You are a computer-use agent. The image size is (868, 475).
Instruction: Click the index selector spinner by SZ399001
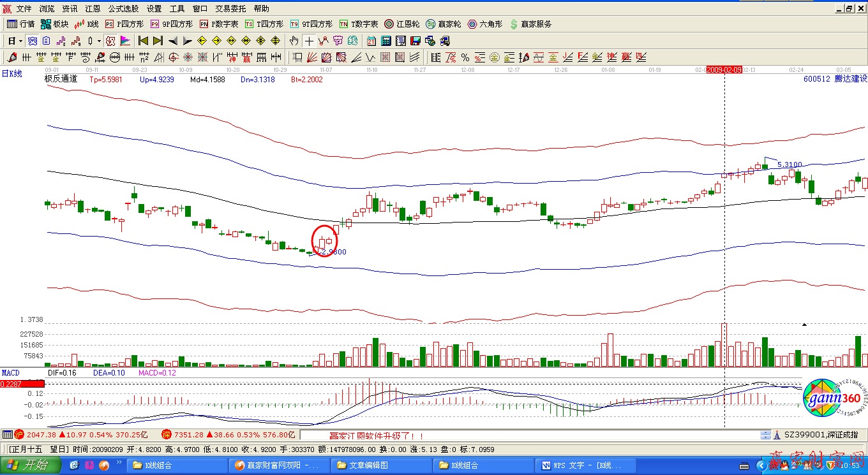pyautogui.click(x=765, y=435)
